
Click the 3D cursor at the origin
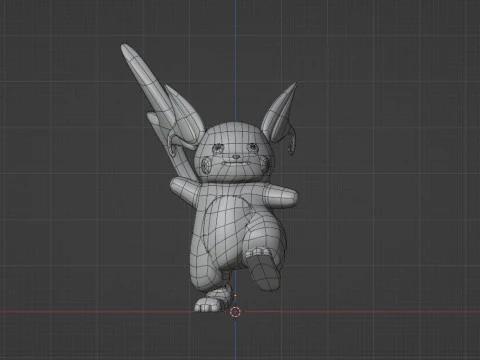[235, 312]
